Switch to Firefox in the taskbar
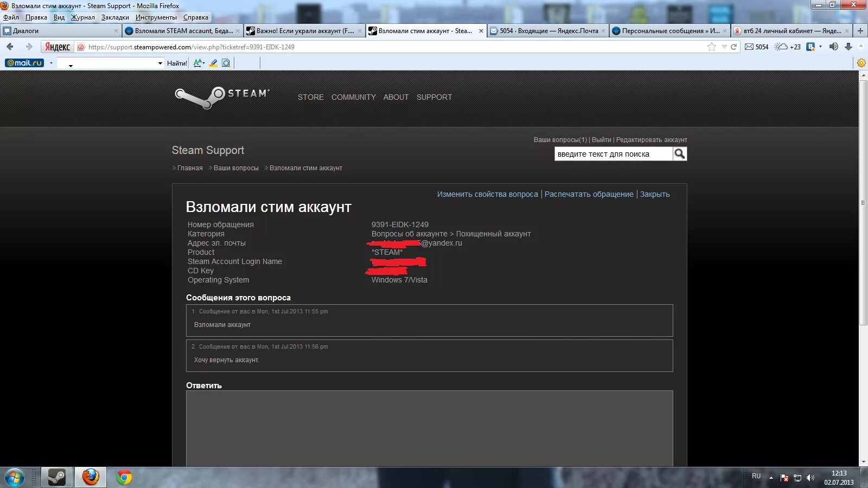The height and width of the screenshot is (488, 868). tap(91, 477)
